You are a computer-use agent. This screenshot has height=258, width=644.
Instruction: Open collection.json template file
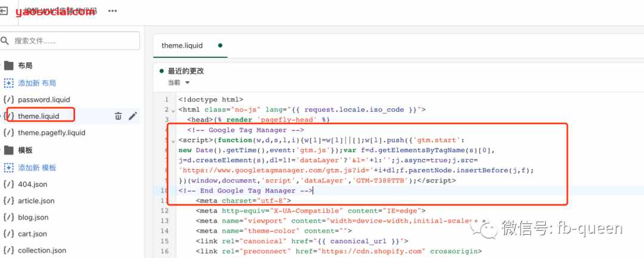click(42, 250)
